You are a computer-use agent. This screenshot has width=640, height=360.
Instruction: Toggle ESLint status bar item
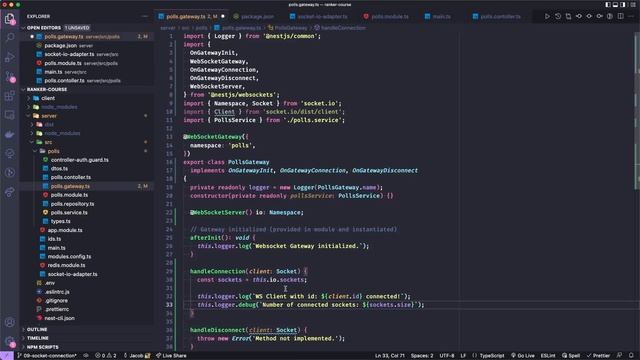tap(548, 356)
